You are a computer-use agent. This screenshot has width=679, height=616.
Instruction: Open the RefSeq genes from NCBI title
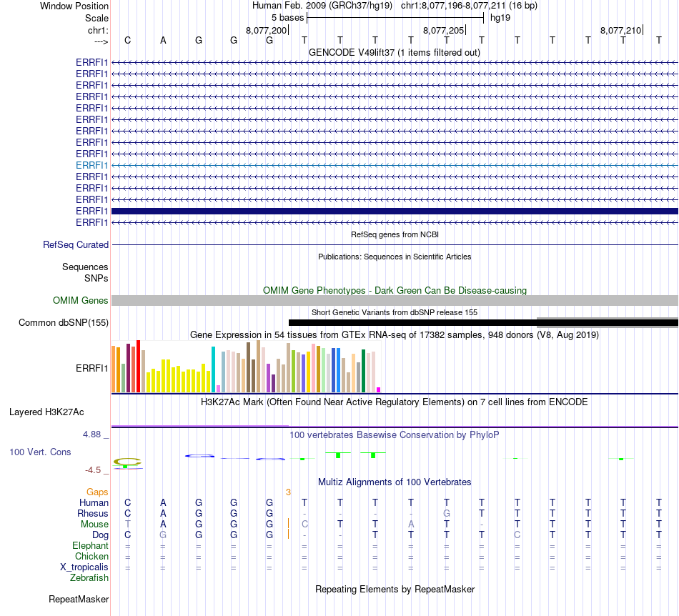[x=395, y=234]
